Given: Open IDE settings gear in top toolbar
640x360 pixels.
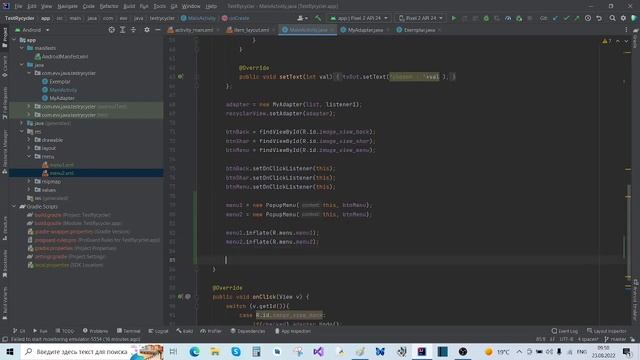Looking at the screenshot, I should (623, 18).
